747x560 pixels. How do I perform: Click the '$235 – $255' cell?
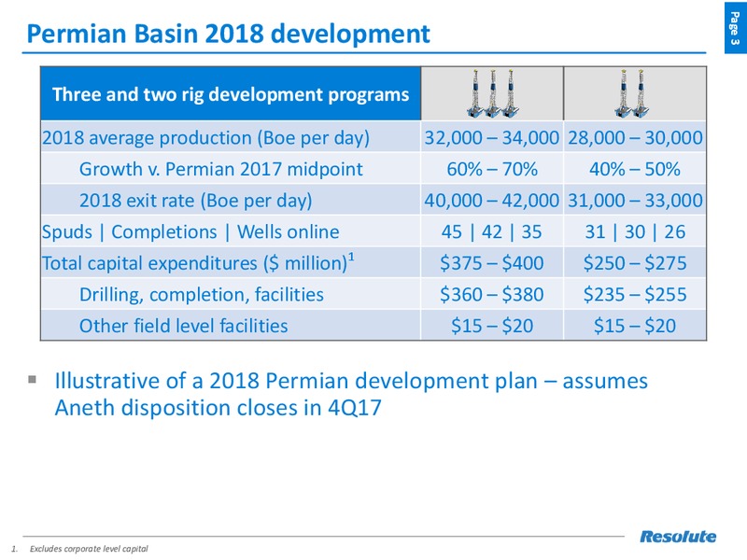pos(635,294)
